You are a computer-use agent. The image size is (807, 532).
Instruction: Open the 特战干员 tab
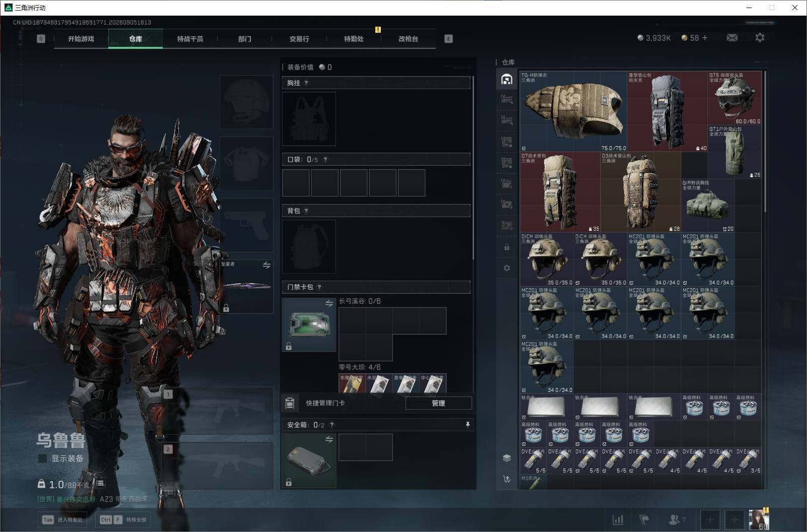pos(190,39)
